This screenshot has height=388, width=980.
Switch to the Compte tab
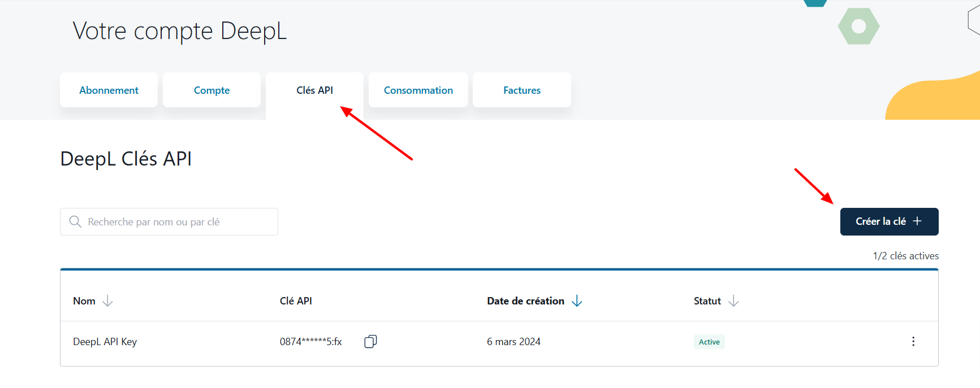(x=211, y=90)
